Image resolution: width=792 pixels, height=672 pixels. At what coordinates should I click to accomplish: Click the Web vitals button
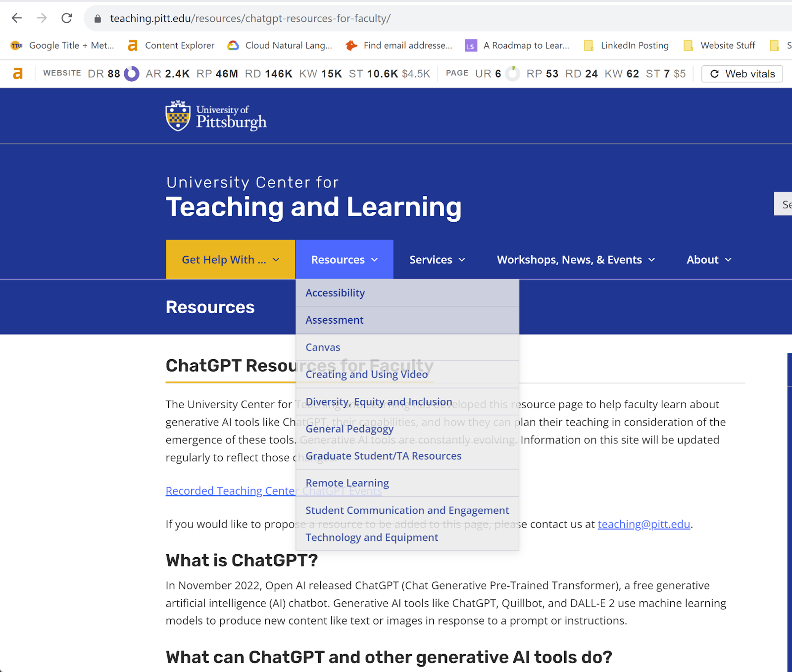pyautogui.click(x=742, y=74)
